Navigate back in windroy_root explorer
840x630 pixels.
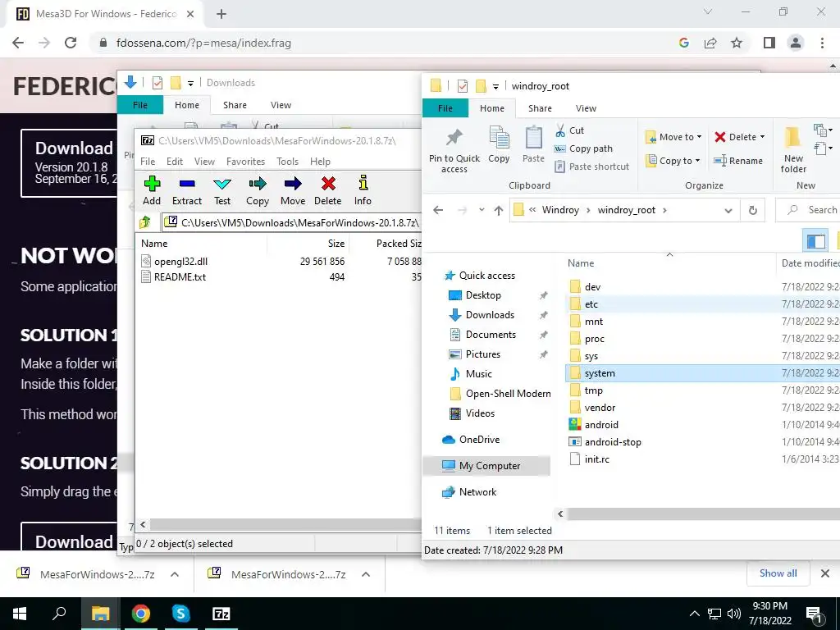pyautogui.click(x=438, y=210)
